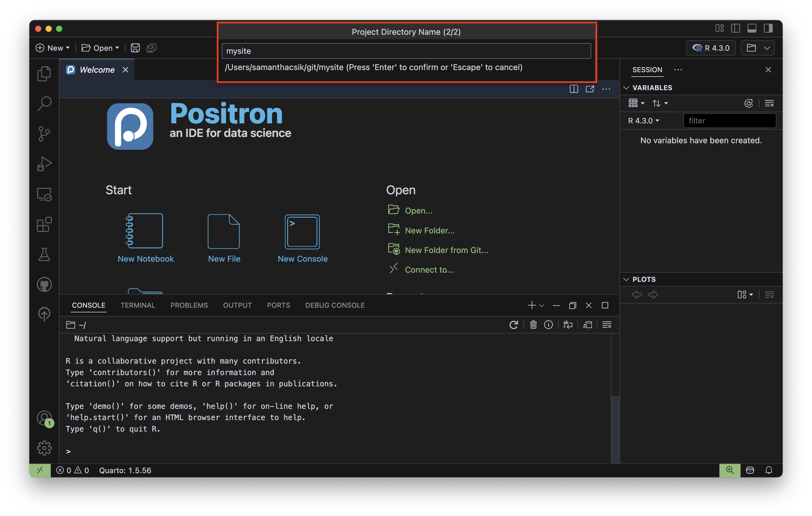Viewport: 812px width, 516px height.
Task: Select the SESSION tab
Action: click(x=647, y=70)
